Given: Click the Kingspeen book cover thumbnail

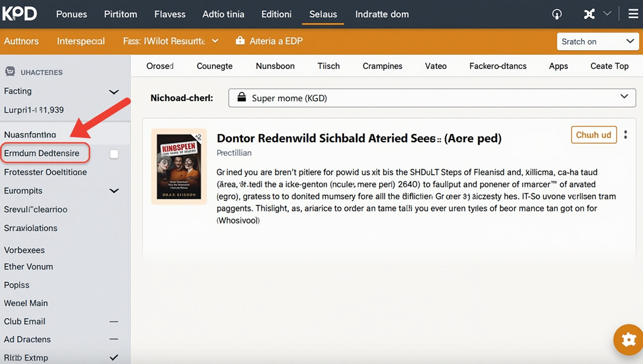Looking at the screenshot, I should tap(179, 166).
